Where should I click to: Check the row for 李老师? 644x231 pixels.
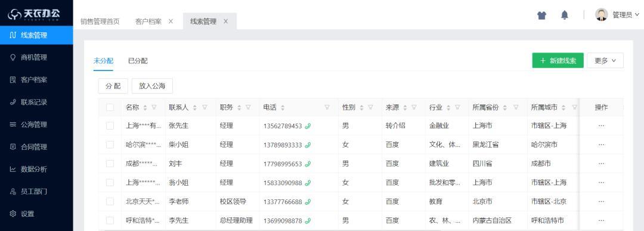coord(110,201)
